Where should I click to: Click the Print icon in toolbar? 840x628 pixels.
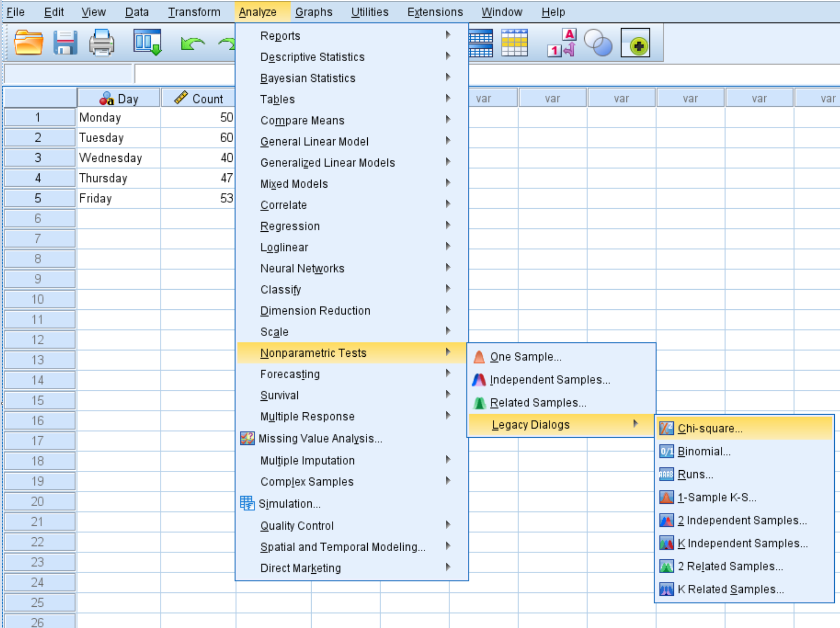101,42
